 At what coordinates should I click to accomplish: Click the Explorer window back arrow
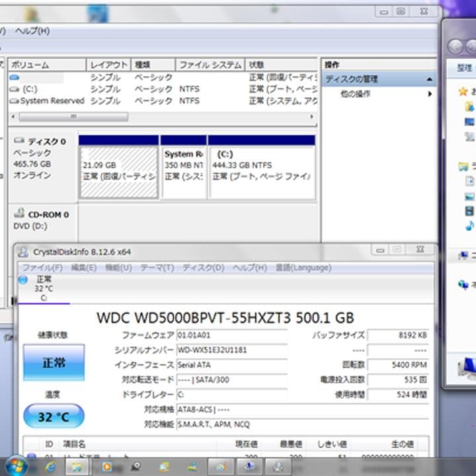tap(455, 47)
